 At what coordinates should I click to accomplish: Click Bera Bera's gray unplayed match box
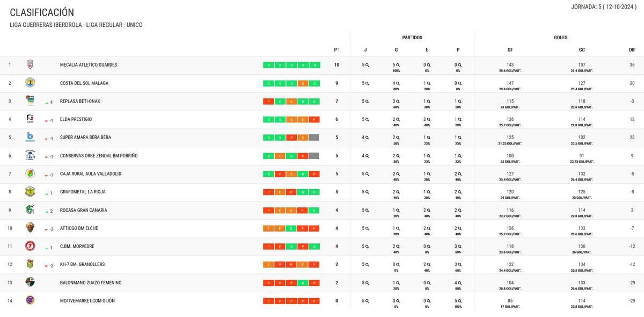(314, 138)
